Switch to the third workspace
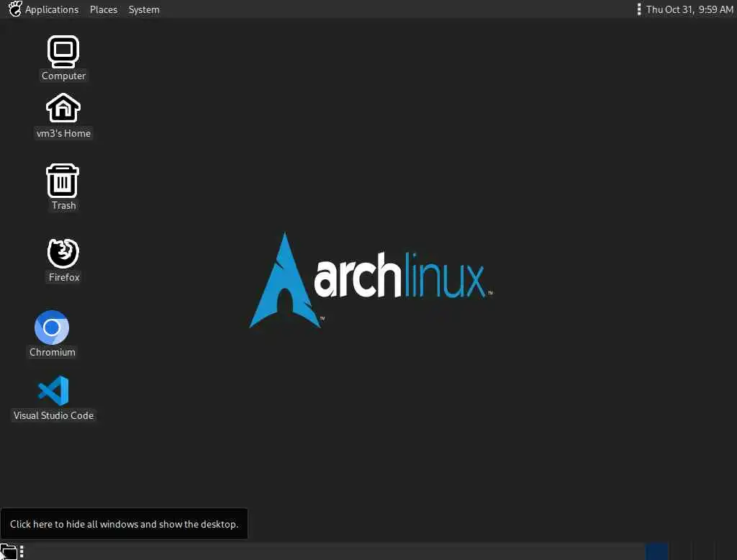Screen dimensions: 737x560 702,551
